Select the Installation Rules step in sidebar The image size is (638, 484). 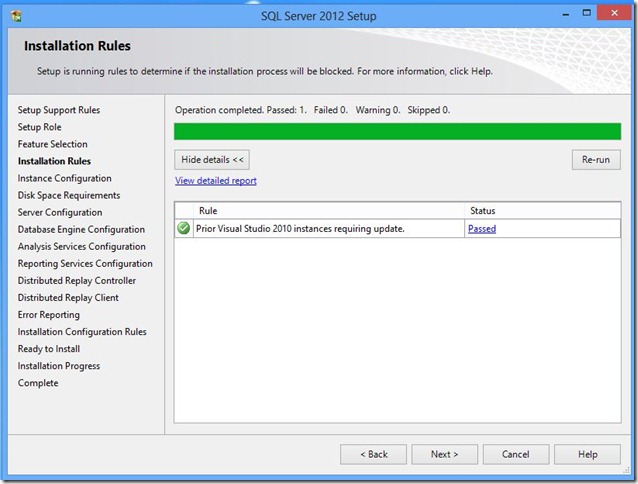(x=54, y=161)
